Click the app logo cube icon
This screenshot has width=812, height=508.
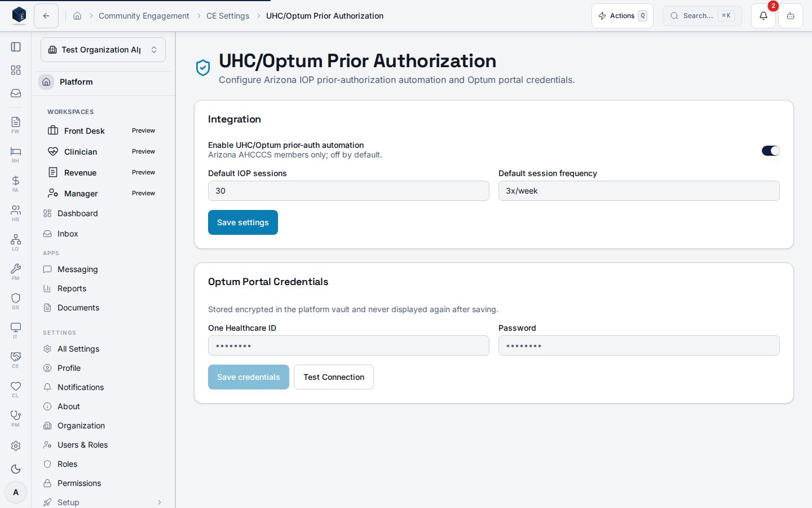coord(19,15)
